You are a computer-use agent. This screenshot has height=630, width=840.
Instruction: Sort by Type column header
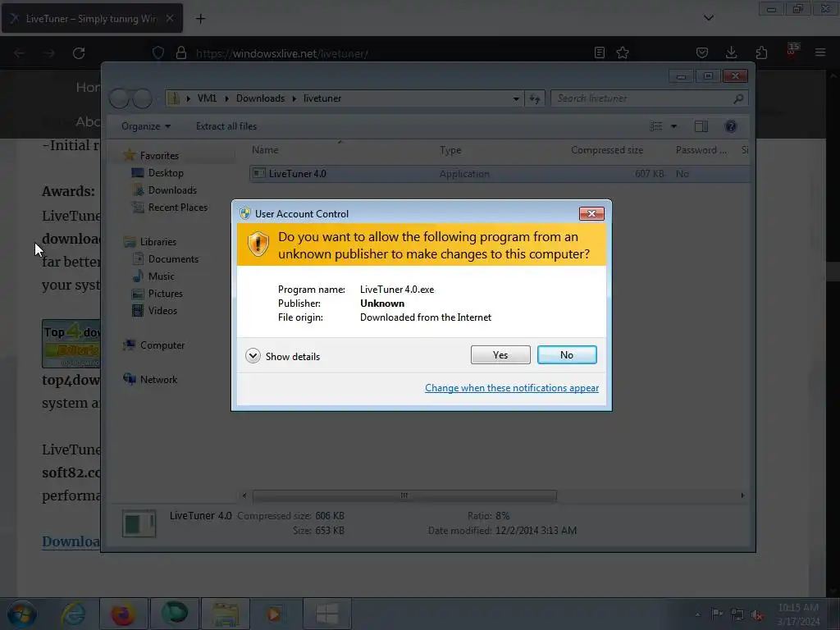point(450,150)
